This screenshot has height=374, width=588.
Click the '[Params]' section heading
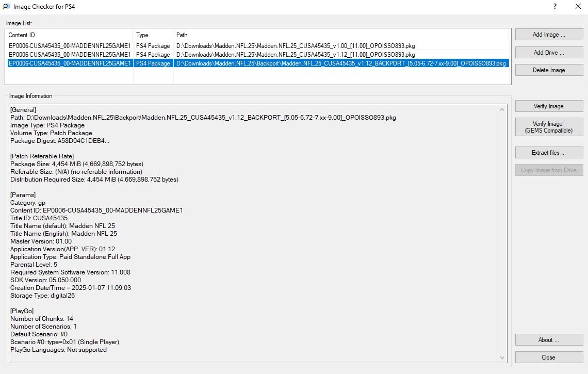pos(23,195)
